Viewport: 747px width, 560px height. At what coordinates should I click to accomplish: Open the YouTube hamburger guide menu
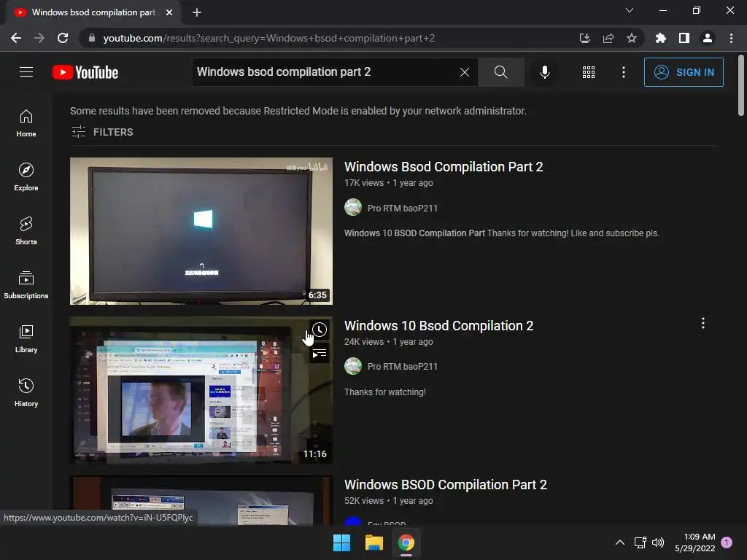[26, 72]
